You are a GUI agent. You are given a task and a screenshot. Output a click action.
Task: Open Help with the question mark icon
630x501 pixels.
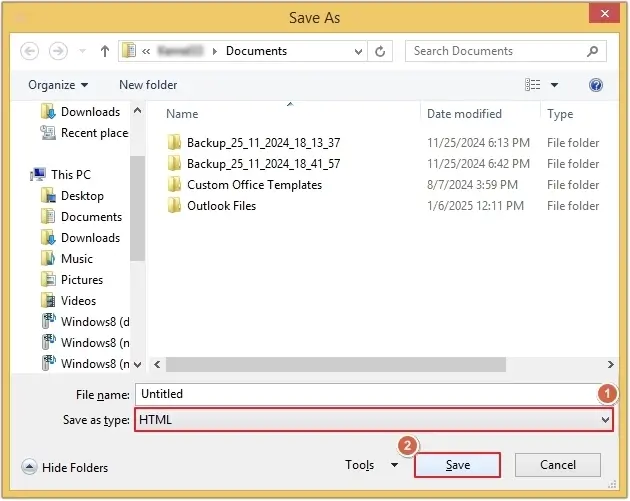tap(596, 85)
